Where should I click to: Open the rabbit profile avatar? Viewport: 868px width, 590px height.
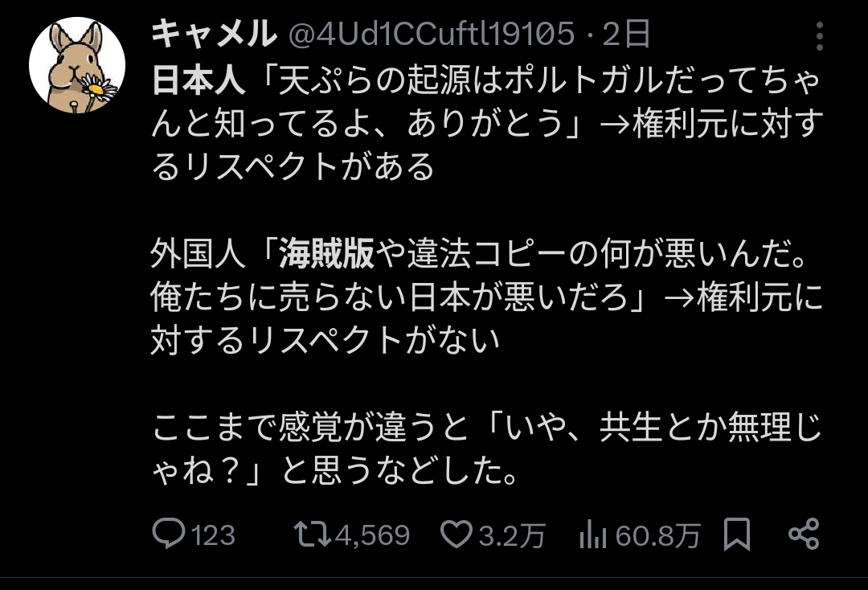[x=77, y=65]
